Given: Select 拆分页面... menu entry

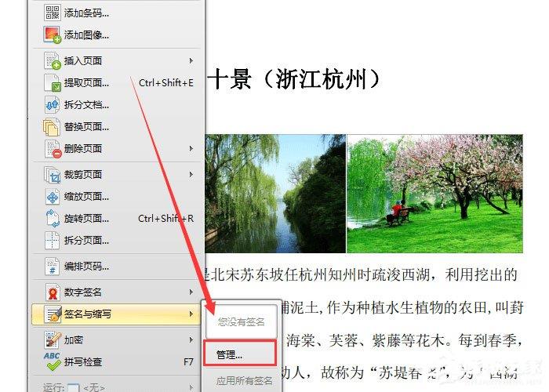Looking at the screenshot, I should tap(115, 241).
